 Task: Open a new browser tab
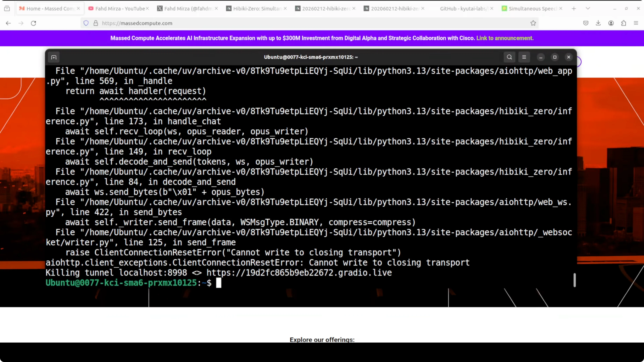point(574,9)
